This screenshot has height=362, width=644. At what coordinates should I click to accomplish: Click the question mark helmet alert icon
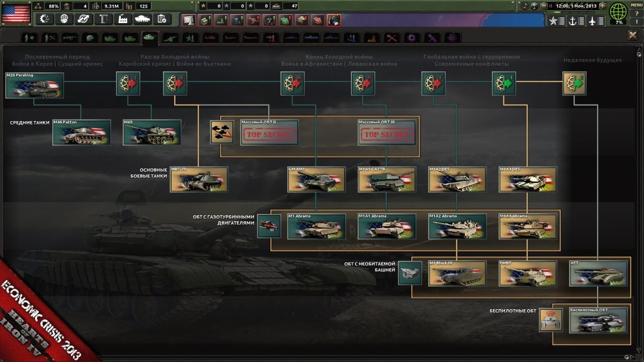click(x=269, y=20)
